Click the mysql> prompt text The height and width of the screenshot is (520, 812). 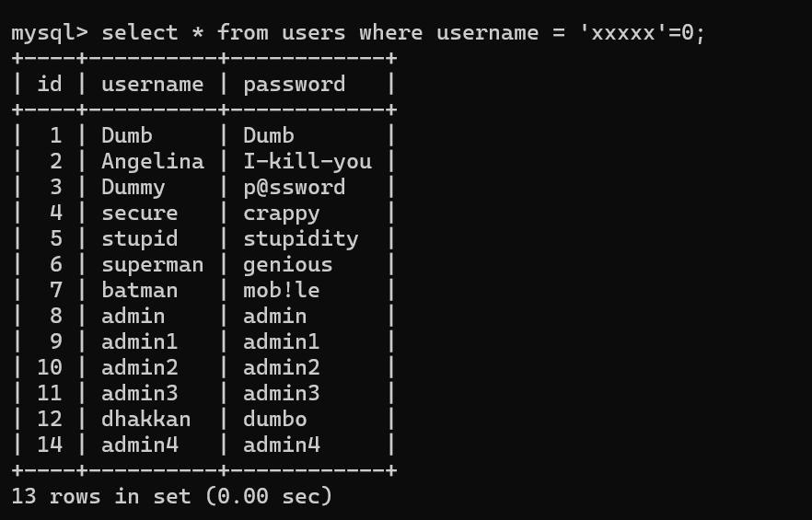point(50,34)
